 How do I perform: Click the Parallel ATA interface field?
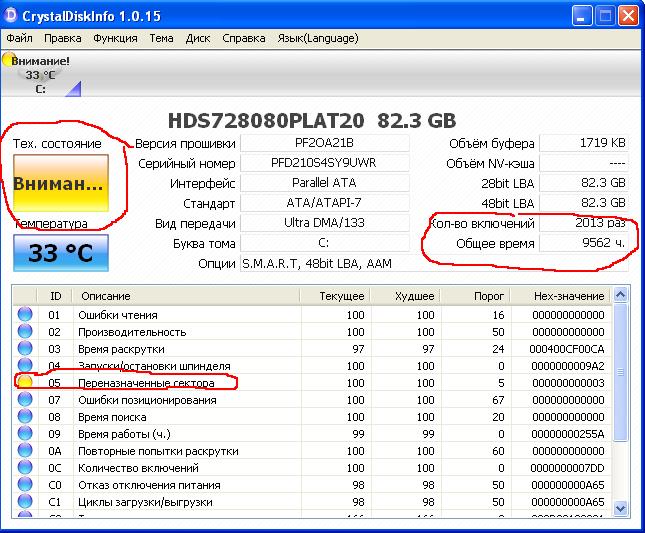pos(325,183)
